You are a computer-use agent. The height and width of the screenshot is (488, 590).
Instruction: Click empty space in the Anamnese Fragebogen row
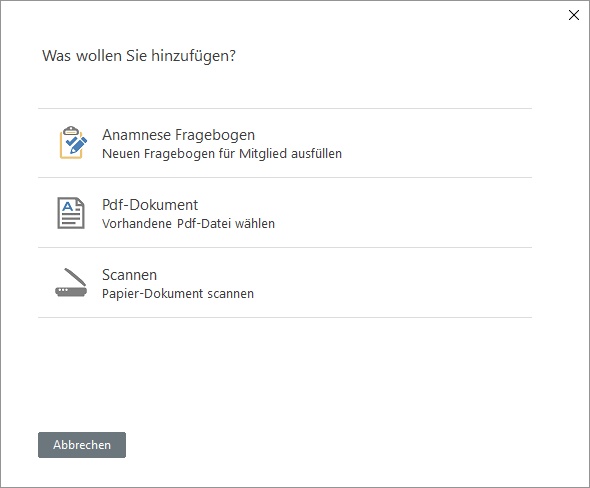click(433, 143)
